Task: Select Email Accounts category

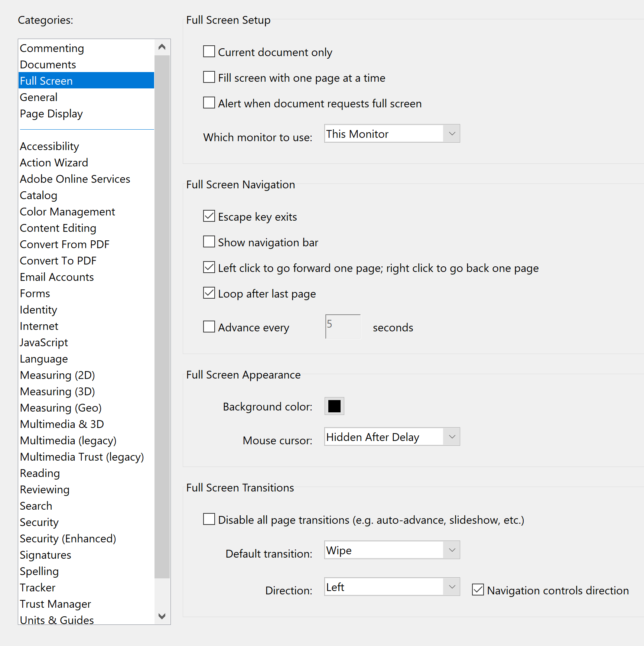Action: [x=86, y=277]
